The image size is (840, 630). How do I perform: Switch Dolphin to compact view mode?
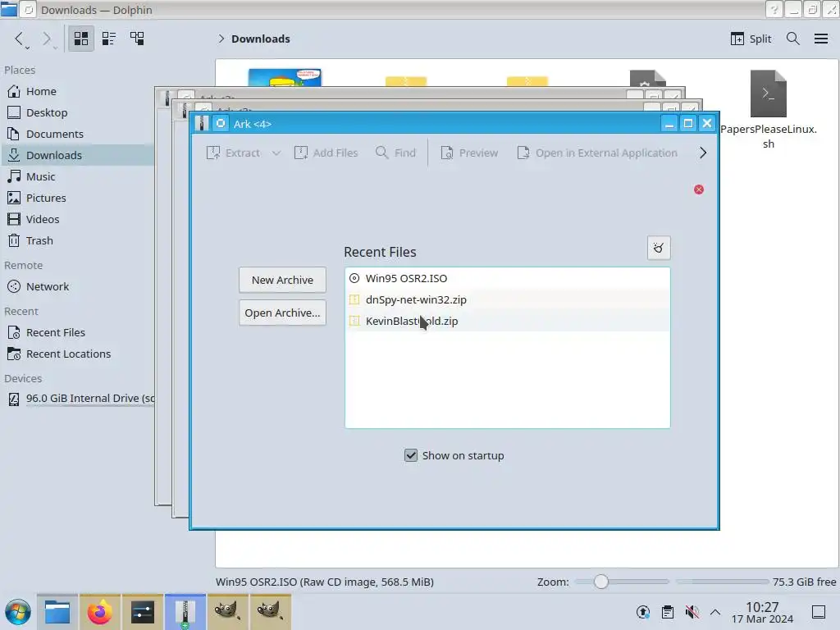point(109,39)
